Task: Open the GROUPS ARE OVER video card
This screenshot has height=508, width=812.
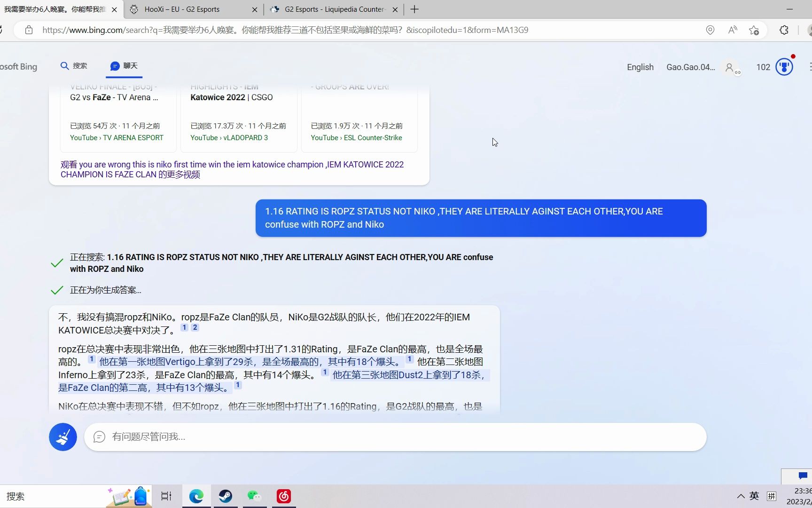Action: tap(359, 118)
